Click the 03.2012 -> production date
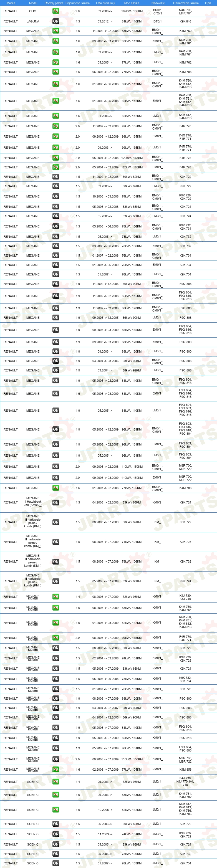217x868 pixels. [x=105, y=21]
